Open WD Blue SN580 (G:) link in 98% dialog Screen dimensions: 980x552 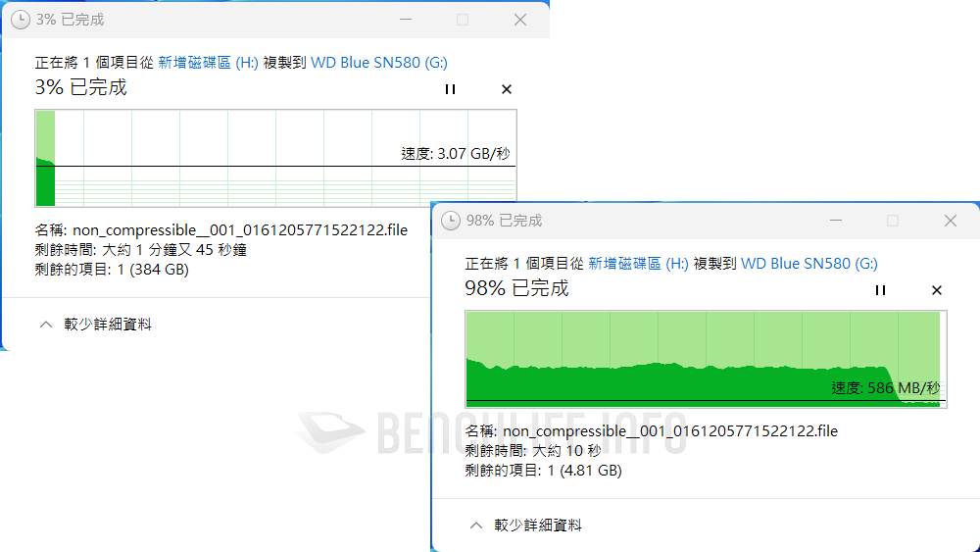point(809,264)
